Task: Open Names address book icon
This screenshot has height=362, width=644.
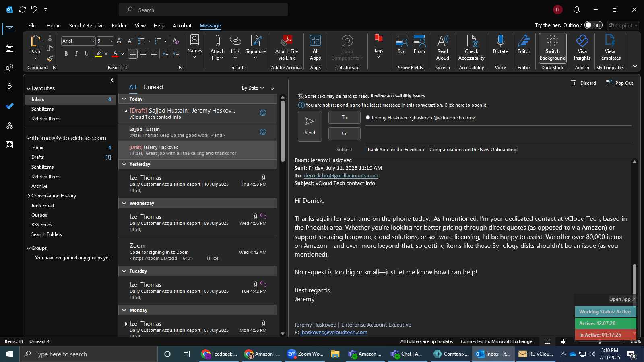Action: click(194, 40)
